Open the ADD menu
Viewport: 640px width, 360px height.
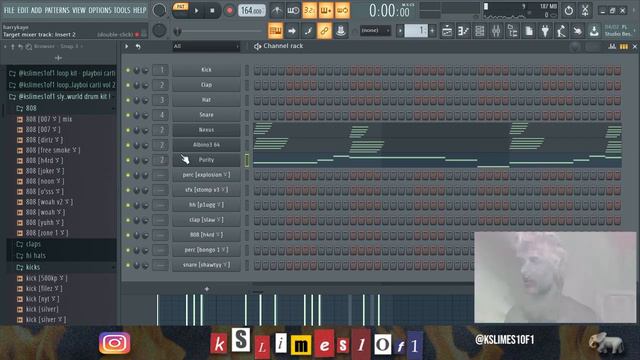coord(36,10)
